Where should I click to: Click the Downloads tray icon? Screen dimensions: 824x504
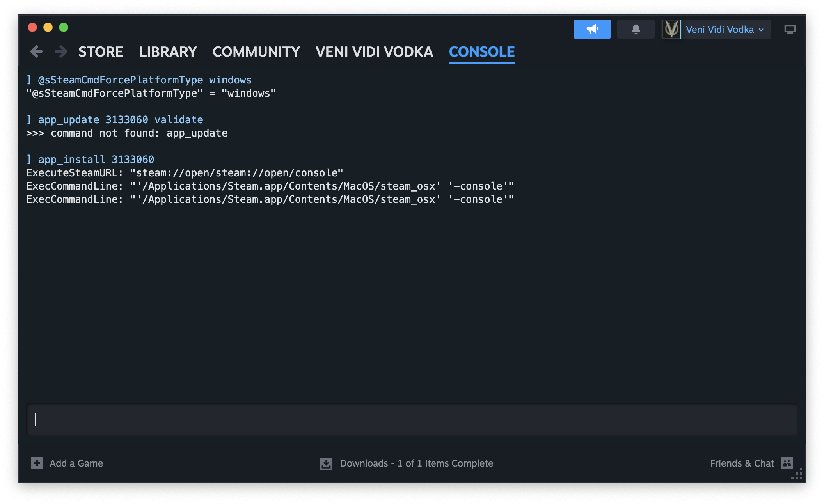(326, 463)
